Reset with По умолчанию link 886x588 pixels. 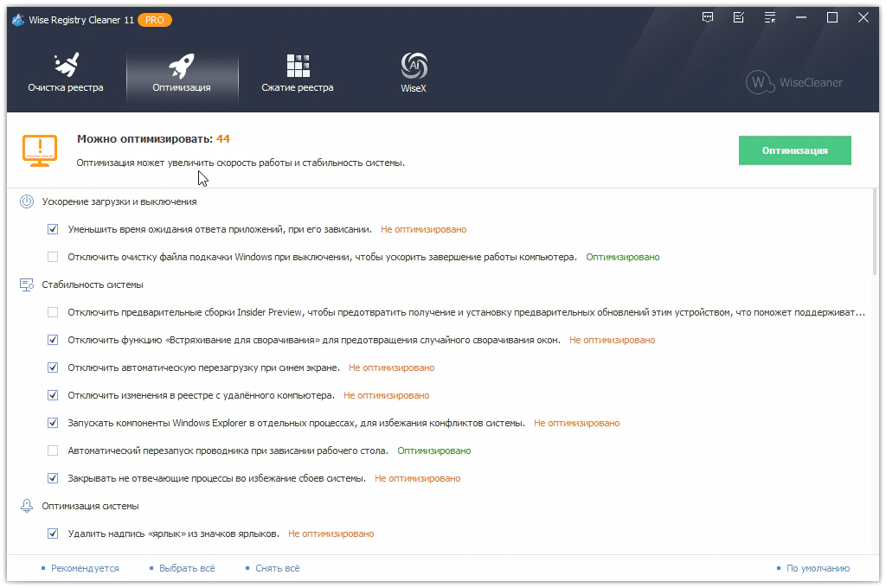(818, 568)
